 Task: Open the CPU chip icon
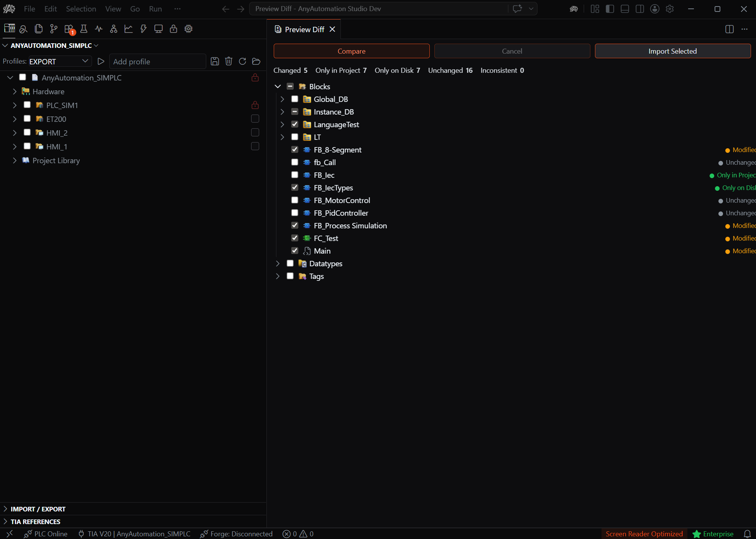coord(188,29)
